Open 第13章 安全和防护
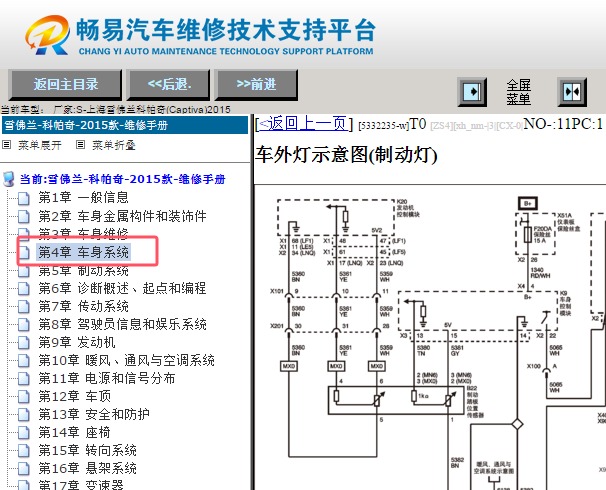The height and width of the screenshot is (490, 606). (94, 414)
